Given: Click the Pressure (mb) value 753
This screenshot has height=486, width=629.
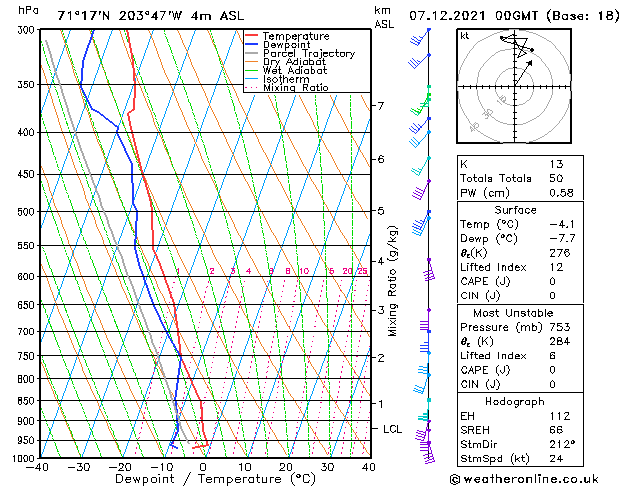Looking at the screenshot, I should [560, 327].
